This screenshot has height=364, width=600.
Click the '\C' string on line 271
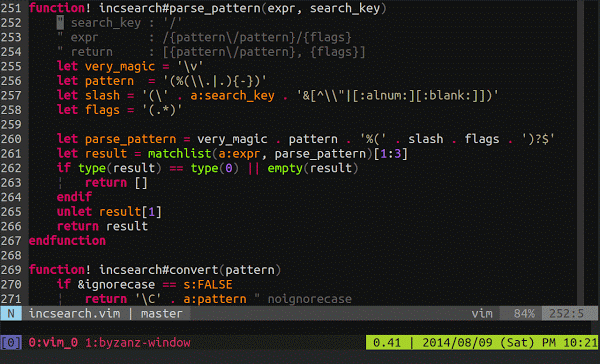click(148, 299)
